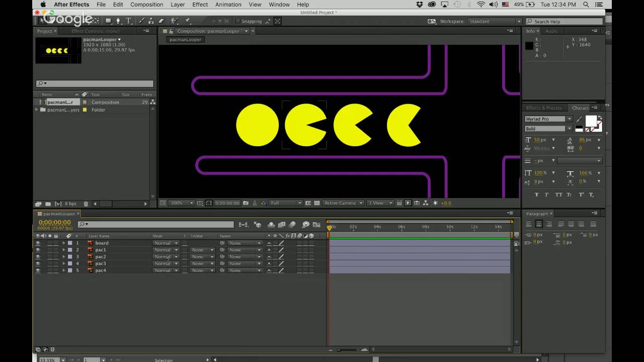Click viewer current time 0;00;00;00

coord(227,203)
